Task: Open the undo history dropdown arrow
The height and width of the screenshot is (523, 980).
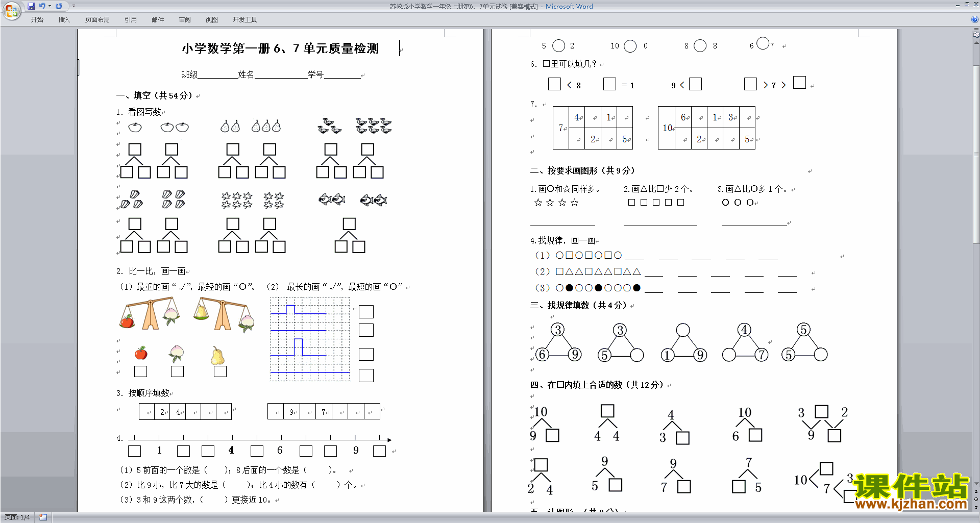Action: click(x=50, y=6)
